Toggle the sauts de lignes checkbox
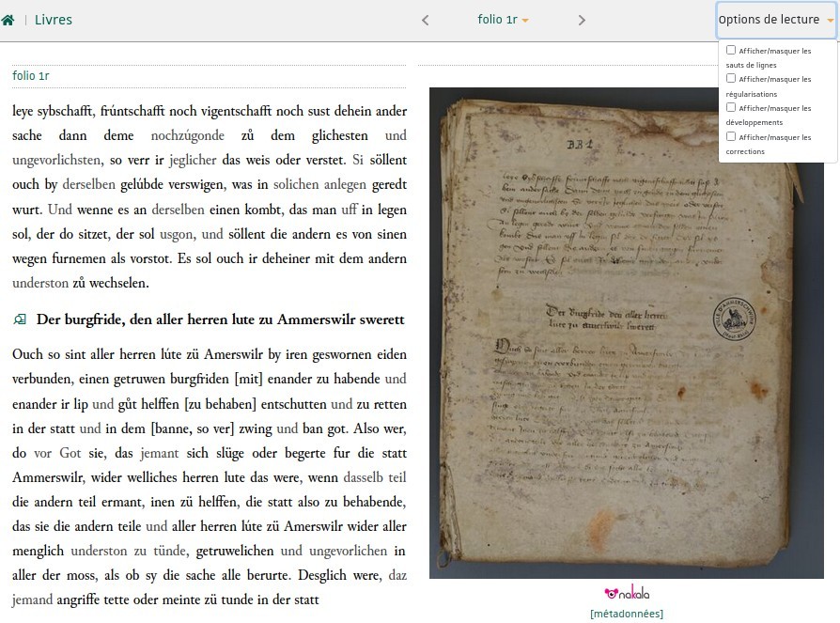Image resolution: width=840 pixels, height=623 pixels. click(x=731, y=50)
